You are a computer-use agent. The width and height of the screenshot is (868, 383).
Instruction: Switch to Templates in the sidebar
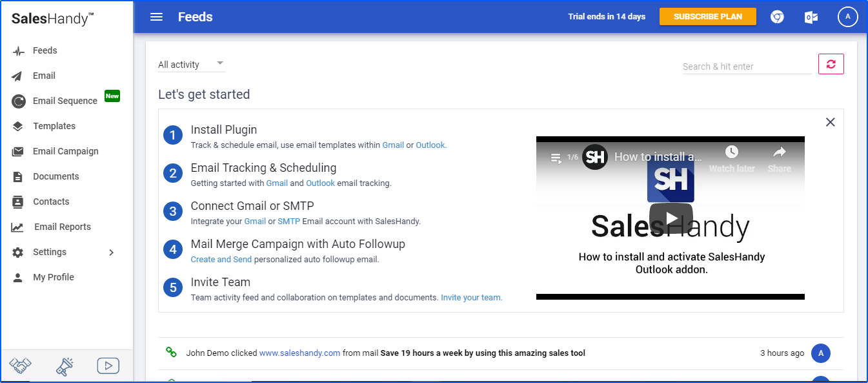[x=56, y=126]
